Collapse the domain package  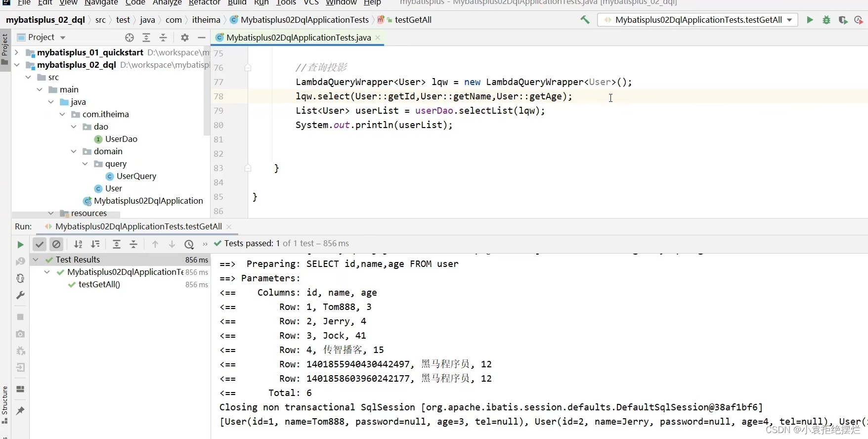point(74,151)
